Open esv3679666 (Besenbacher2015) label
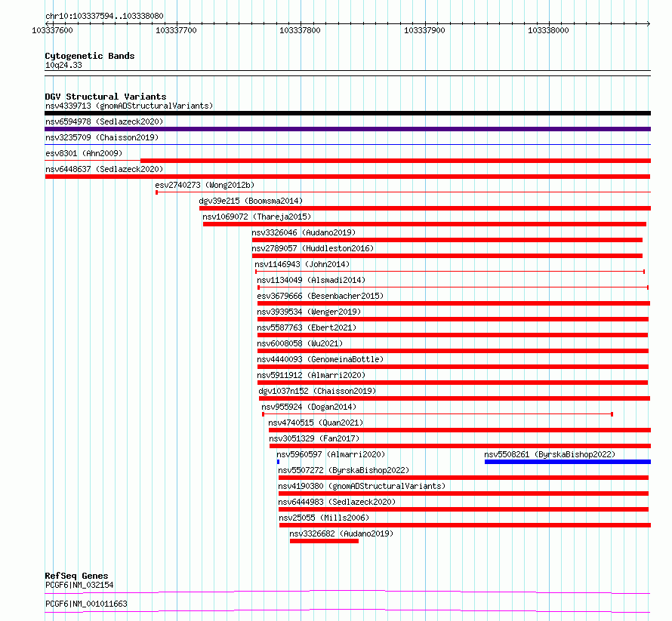Viewport: 672px width, 621px height. 320,296
